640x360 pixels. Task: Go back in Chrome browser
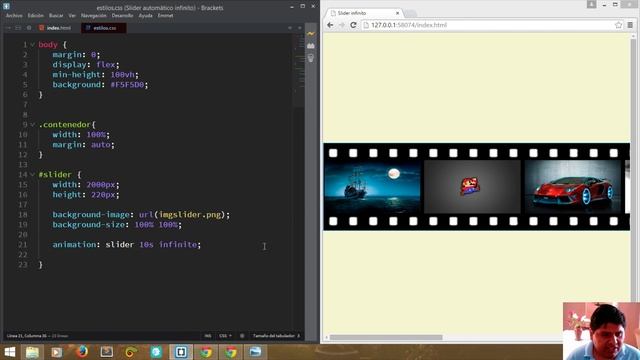point(330,25)
